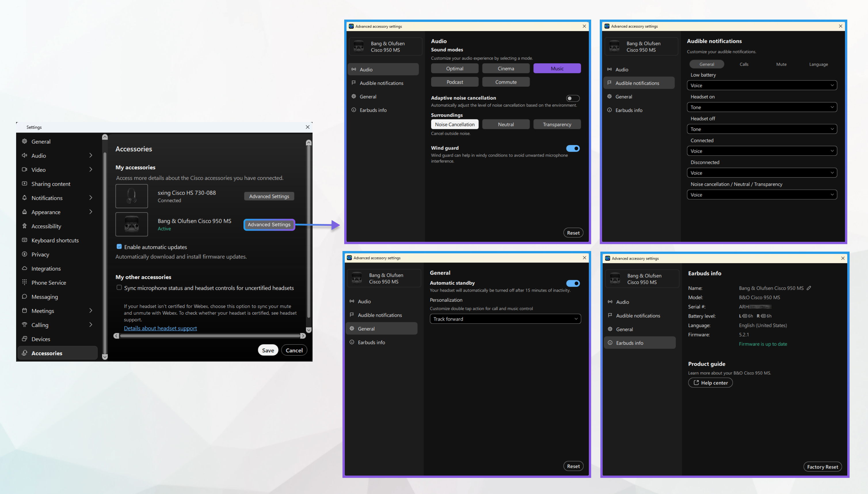This screenshot has width=868, height=494.
Task: Click the Audio speaker icon in Settings sidebar
Action: click(x=24, y=155)
